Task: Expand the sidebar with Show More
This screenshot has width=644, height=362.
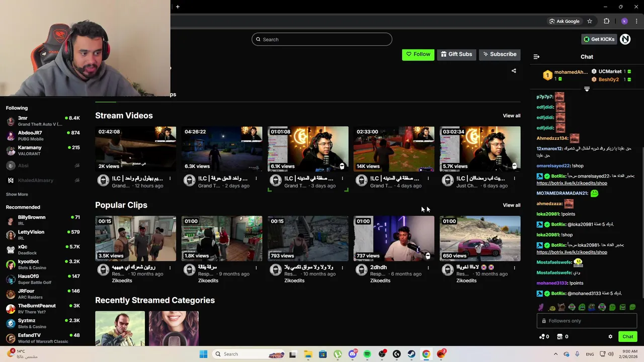Action: tap(17, 194)
